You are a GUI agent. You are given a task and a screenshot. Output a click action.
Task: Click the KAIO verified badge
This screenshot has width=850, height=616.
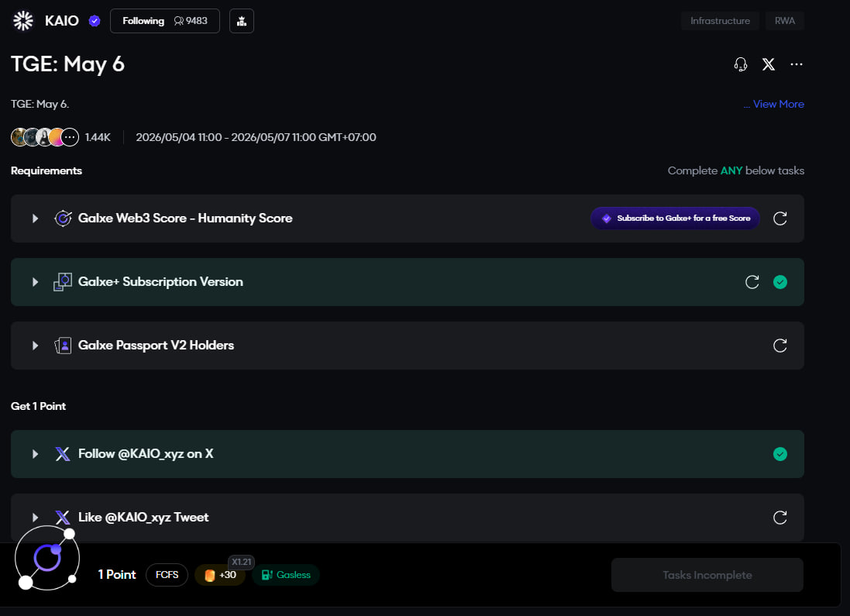tap(95, 21)
